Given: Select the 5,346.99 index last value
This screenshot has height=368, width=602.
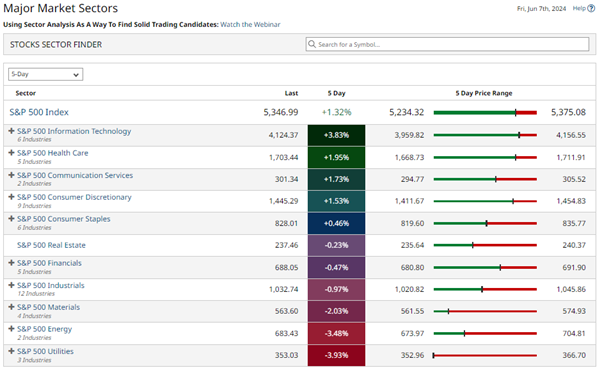Looking at the screenshot, I should (x=281, y=112).
